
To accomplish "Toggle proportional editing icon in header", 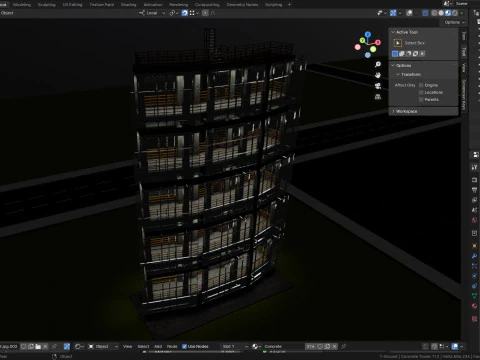I will coord(205,13).
